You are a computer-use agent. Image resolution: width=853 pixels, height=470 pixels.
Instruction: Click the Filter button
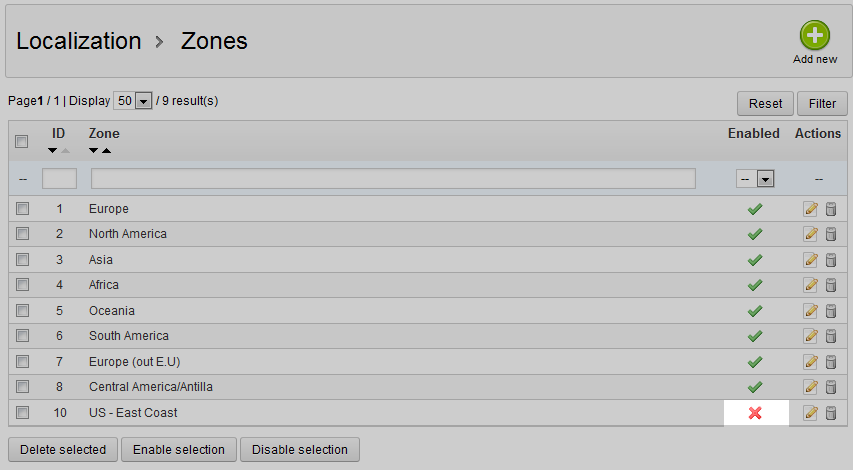[x=822, y=104]
